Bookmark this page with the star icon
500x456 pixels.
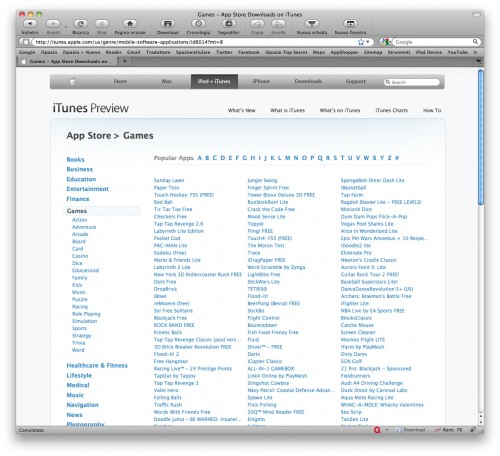[361, 42]
